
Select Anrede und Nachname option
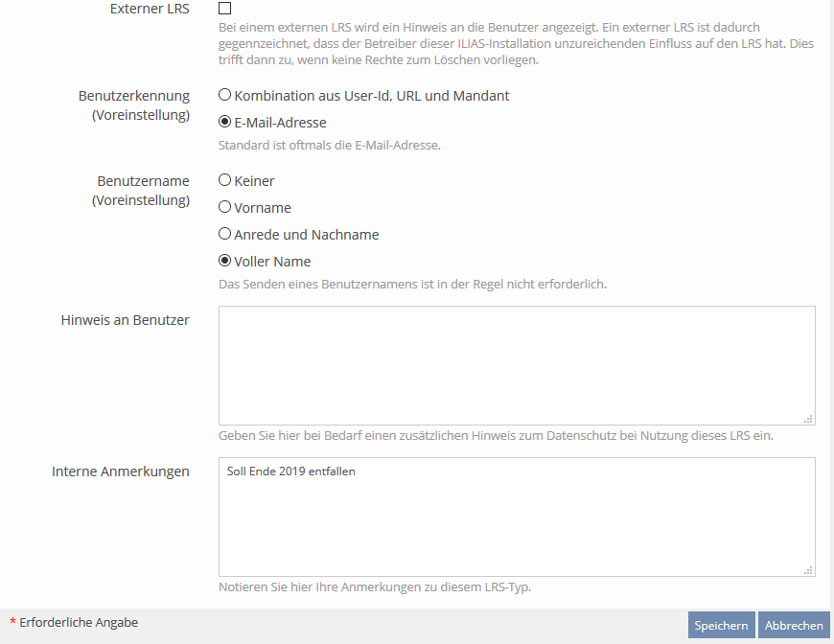click(225, 234)
